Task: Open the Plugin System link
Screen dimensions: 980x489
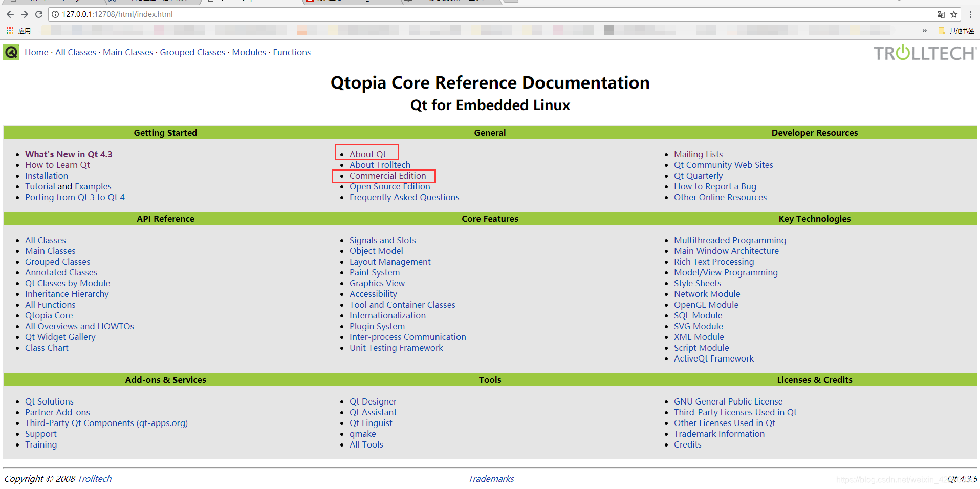Action: 377,326
